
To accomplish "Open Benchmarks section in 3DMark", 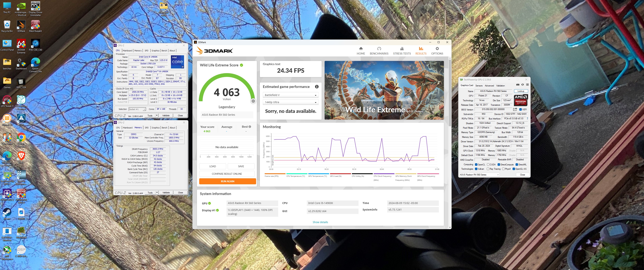I will coord(379,51).
